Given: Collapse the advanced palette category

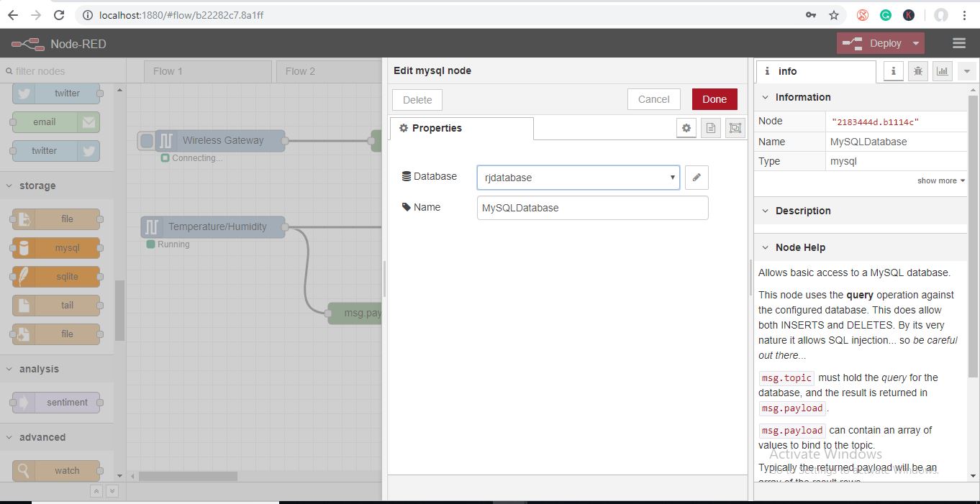Looking at the screenshot, I should (57, 437).
